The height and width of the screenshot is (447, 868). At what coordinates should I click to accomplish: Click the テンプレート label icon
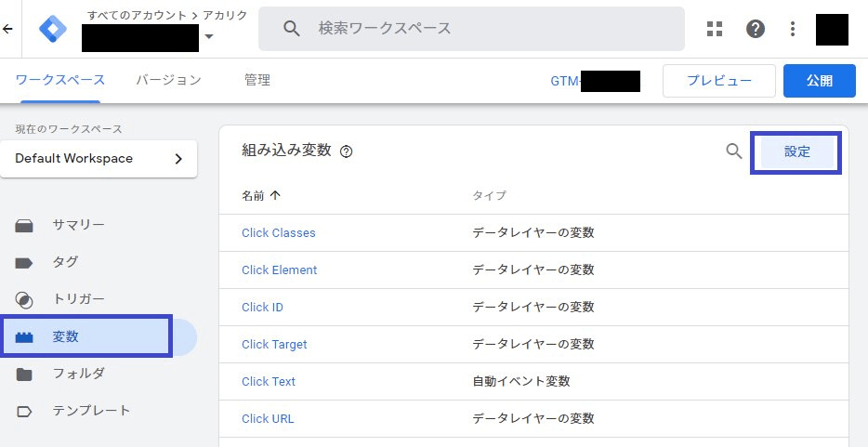pyautogui.click(x=24, y=412)
